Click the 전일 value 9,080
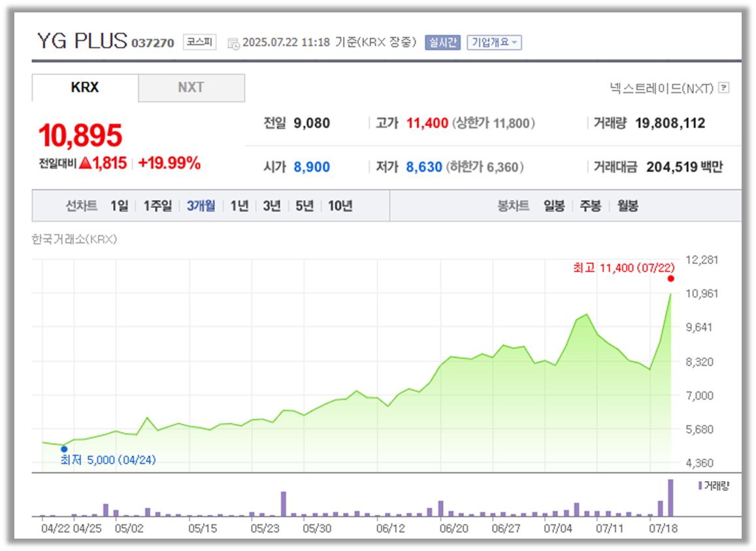The image size is (756, 551). click(312, 123)
